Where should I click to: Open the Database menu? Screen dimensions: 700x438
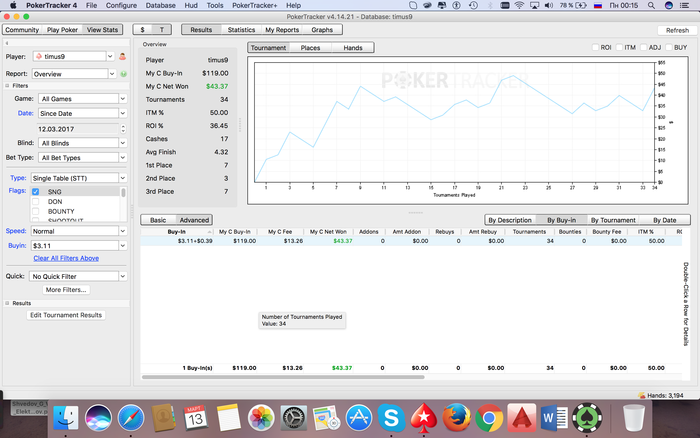pos(160,5)
